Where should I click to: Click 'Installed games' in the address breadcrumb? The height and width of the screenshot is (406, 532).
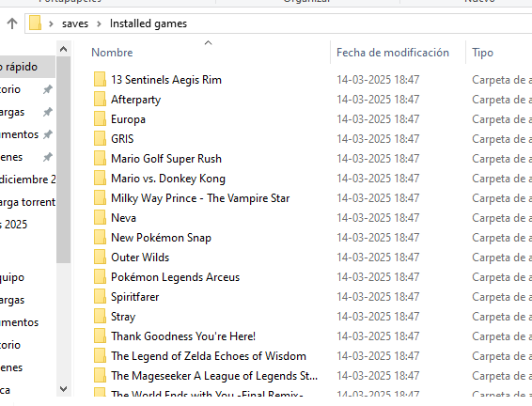[149, 23]
